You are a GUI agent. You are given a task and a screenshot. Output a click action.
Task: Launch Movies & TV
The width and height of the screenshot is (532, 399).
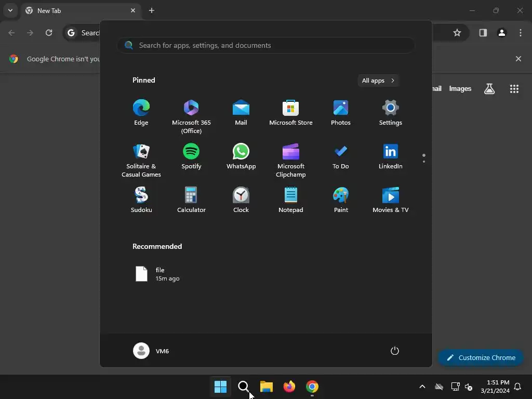[x=391, y=200]
